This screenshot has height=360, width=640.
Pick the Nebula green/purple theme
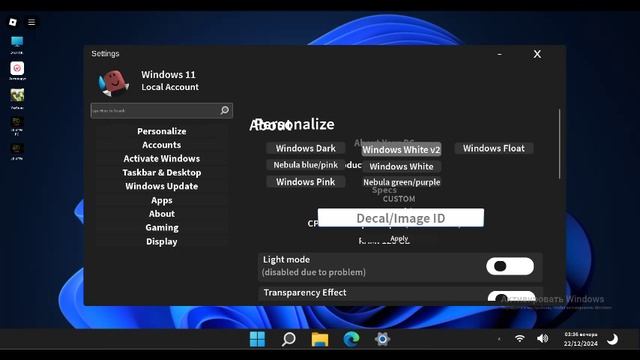[402, 182]
